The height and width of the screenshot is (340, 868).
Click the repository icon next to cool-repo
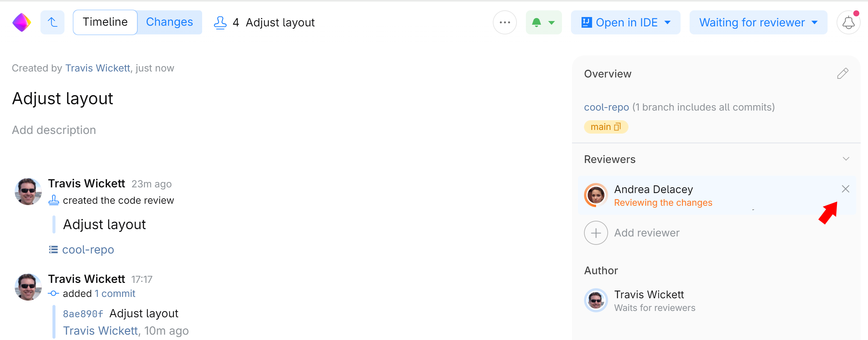53,249
